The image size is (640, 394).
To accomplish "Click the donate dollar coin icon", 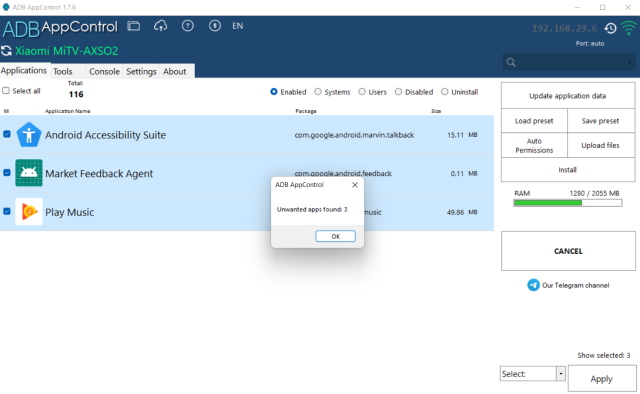I will pyautogui.click(x=215, y=26).
